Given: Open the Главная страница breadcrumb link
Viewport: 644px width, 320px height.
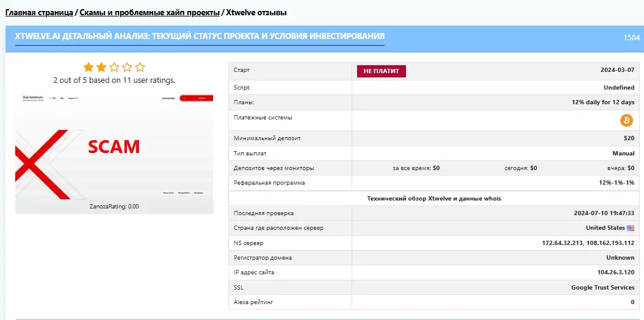Looking at the screenshot, I should click(39, 12).
